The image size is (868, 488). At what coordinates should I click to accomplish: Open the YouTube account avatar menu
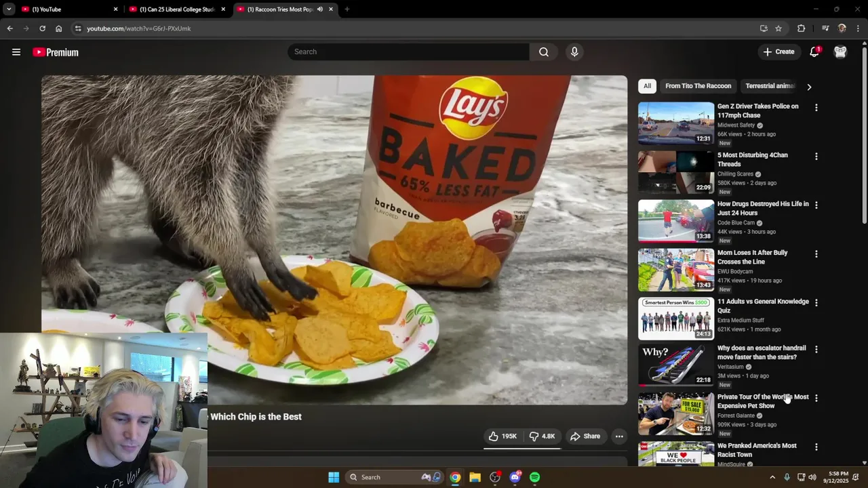coord(840,52)
